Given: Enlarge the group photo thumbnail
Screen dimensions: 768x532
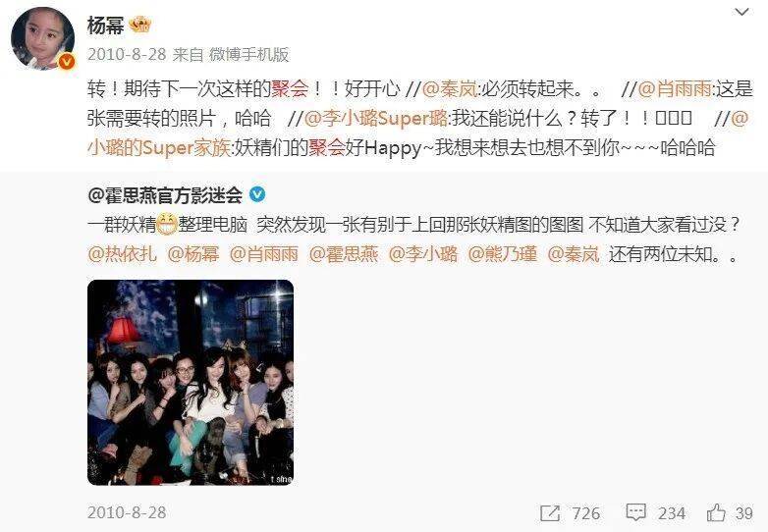Looking at the screenshot, I should (191, 383).
